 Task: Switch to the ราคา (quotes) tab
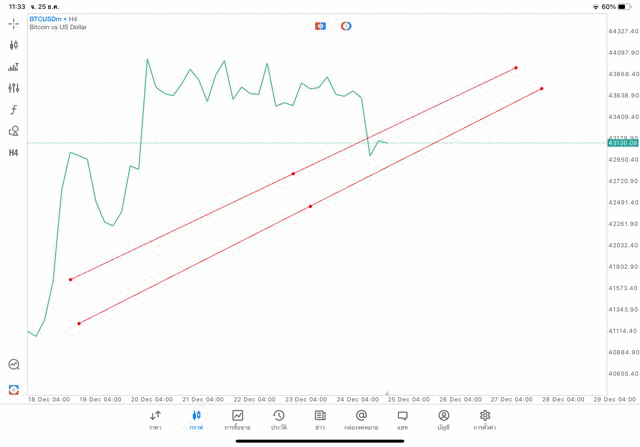[x=155, y=420]
